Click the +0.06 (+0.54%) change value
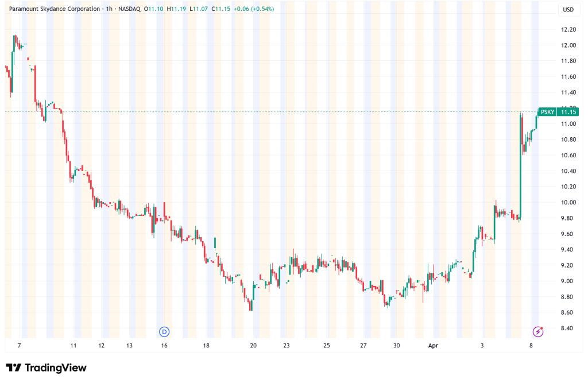 click(x=253, y=9)
